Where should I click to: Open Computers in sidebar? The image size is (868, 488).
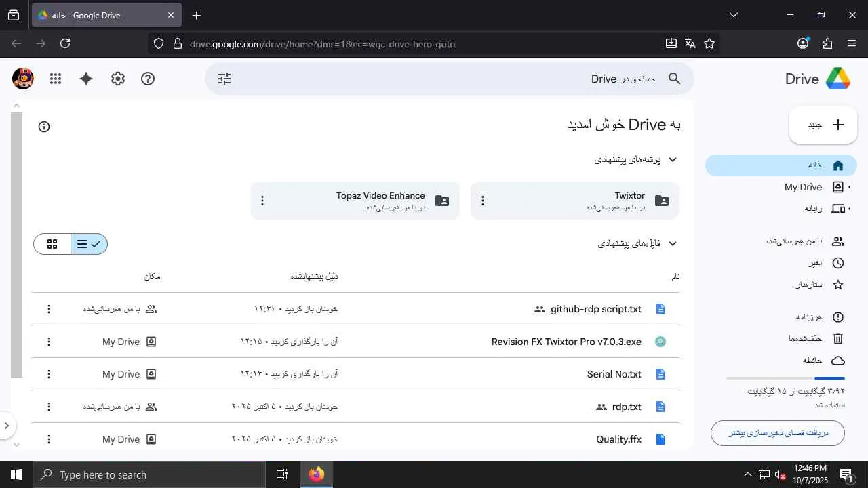781,209
